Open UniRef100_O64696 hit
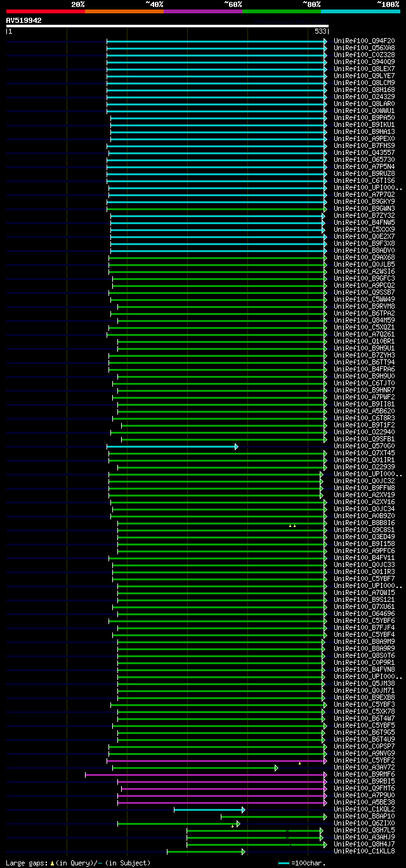The height and width of the screenshot is (868, 406). point(364,613)
